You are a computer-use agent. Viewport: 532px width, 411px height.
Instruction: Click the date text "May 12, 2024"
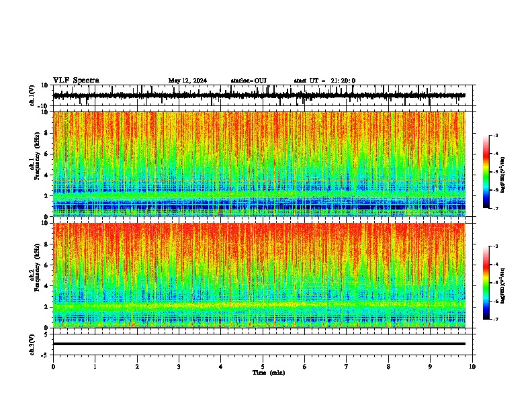click(x=187, y=81)
